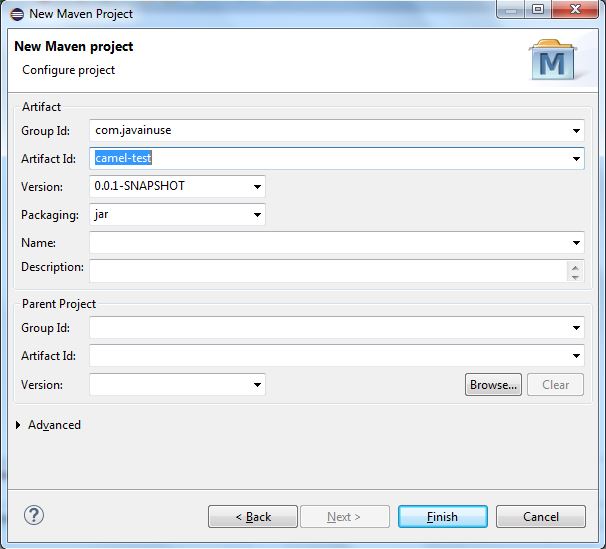Click the Description field scroll stepper
This screenshot has height=549, width=606.
click(x=575, y=271)
